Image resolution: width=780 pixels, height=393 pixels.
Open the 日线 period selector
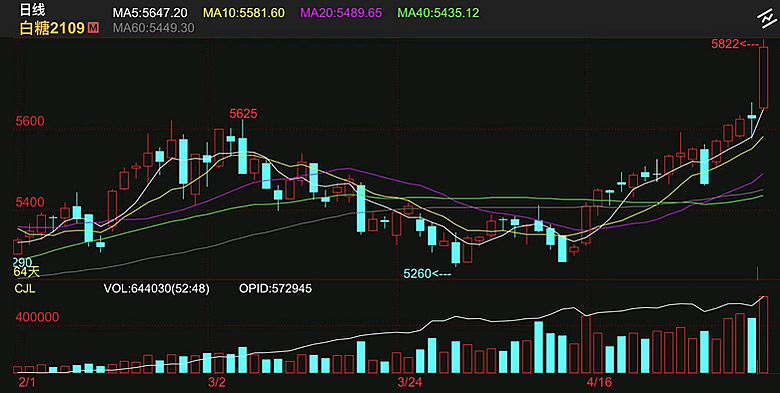32,10
